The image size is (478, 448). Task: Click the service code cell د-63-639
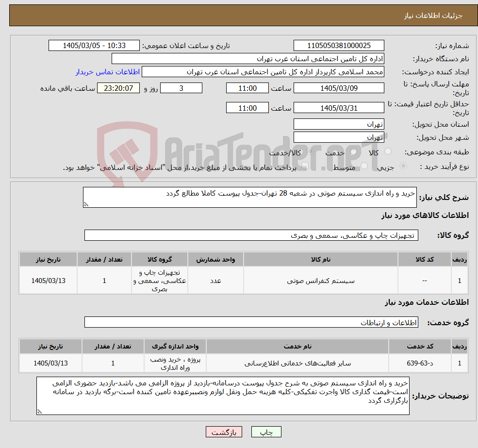click(420, 363)
